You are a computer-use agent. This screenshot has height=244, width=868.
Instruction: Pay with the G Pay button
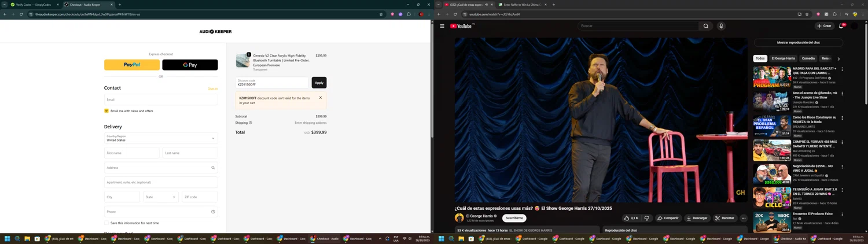[x=190, y=65]
